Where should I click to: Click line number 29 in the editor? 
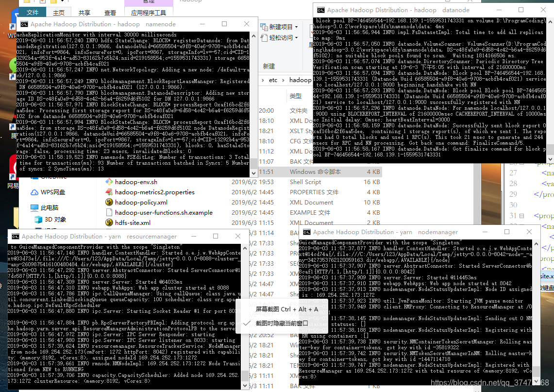point(513,194)
